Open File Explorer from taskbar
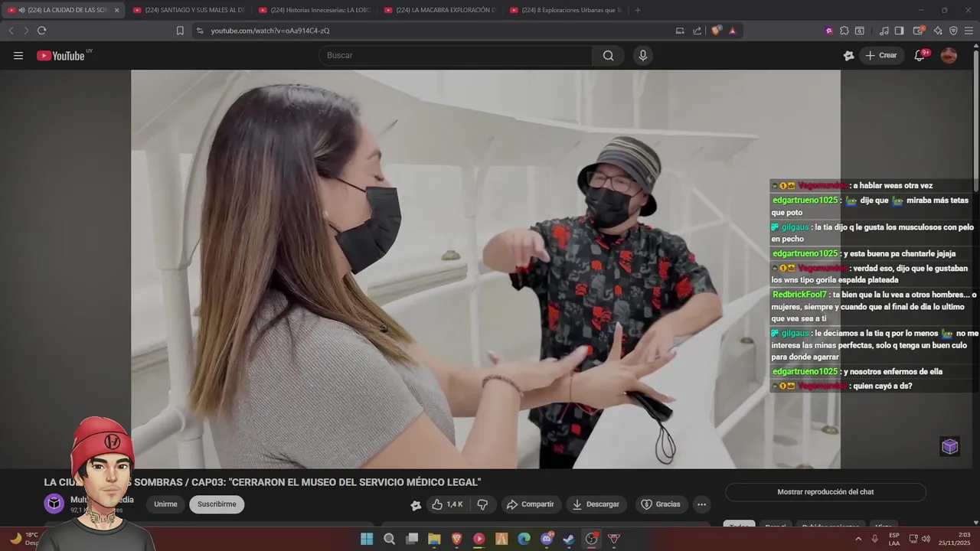 [434, 539]
